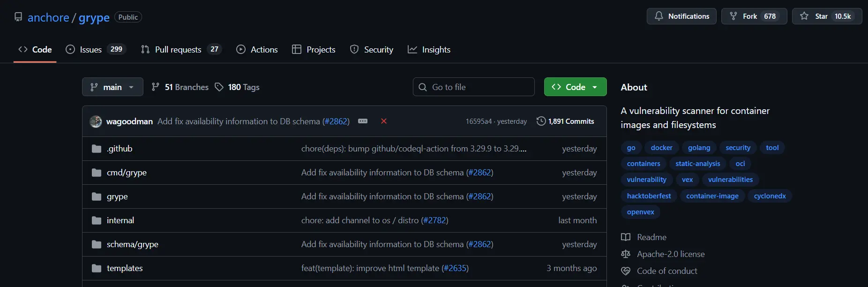This screenshot has height=287, width=868.
Task: Click wagoodman's avatar image
Action: tap(96, 121)
